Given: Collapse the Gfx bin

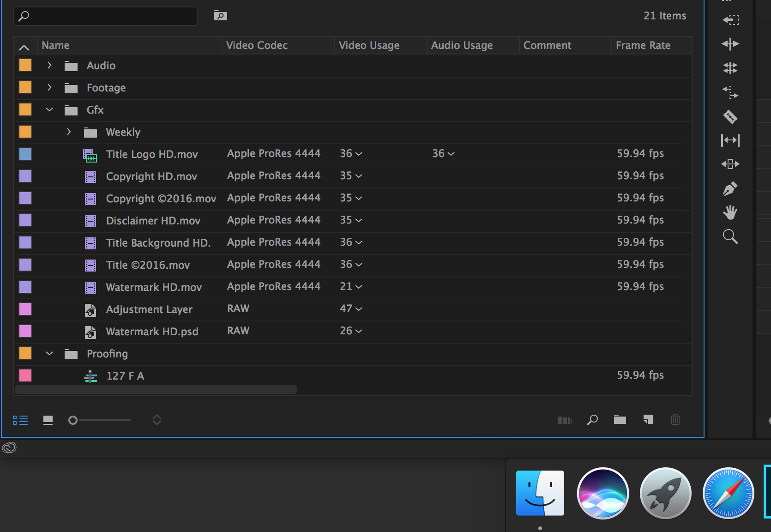Looking at the screenshot, I should 49,109.
